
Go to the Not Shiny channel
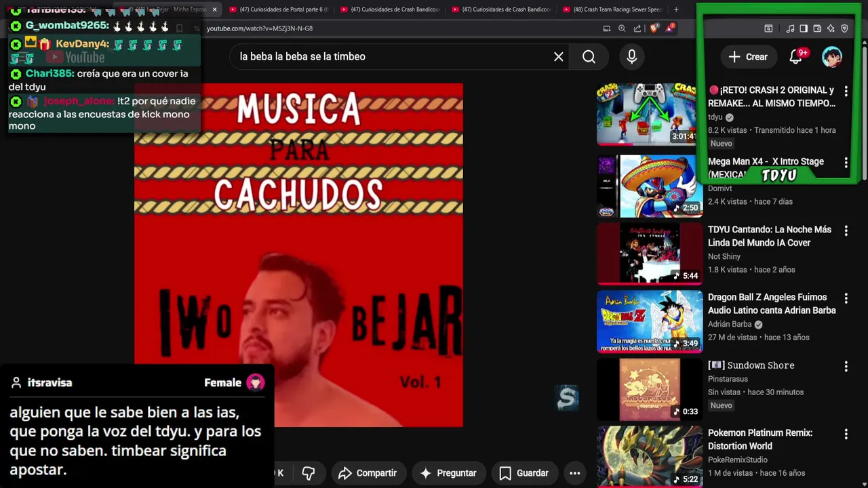tap(724, 256)
